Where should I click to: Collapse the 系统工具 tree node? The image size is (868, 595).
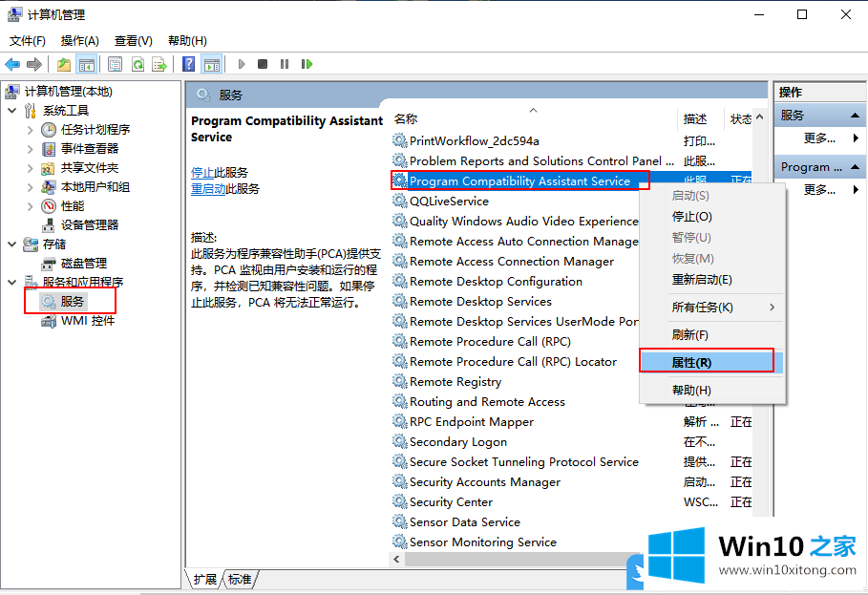[12, 110]
